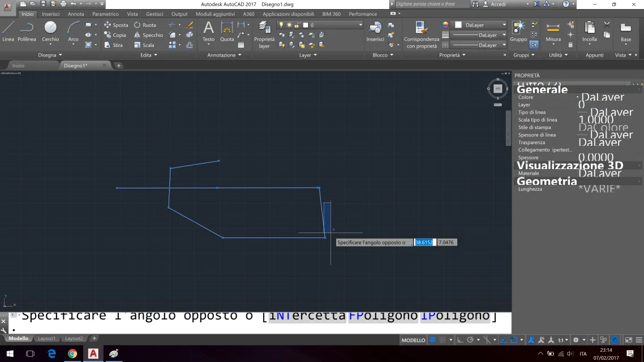Screen dimensions: 644x362
Task: Open the Output ribbon tab
Action: tap(179, 14)
